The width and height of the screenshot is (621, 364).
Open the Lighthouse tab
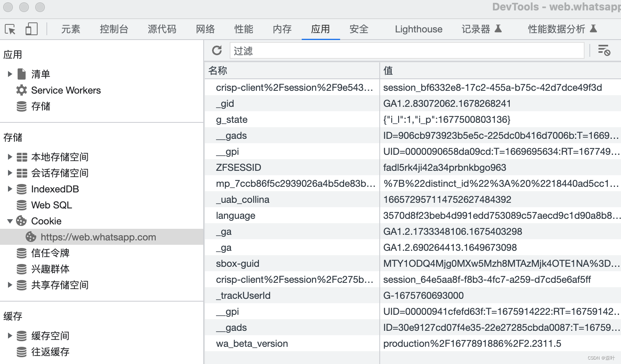[419, 29]
